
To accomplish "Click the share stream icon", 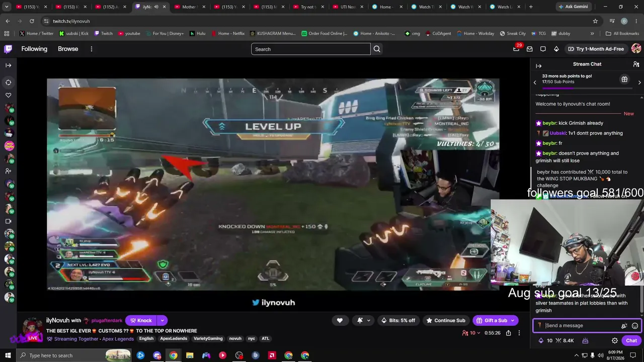I will coord(509,333).
